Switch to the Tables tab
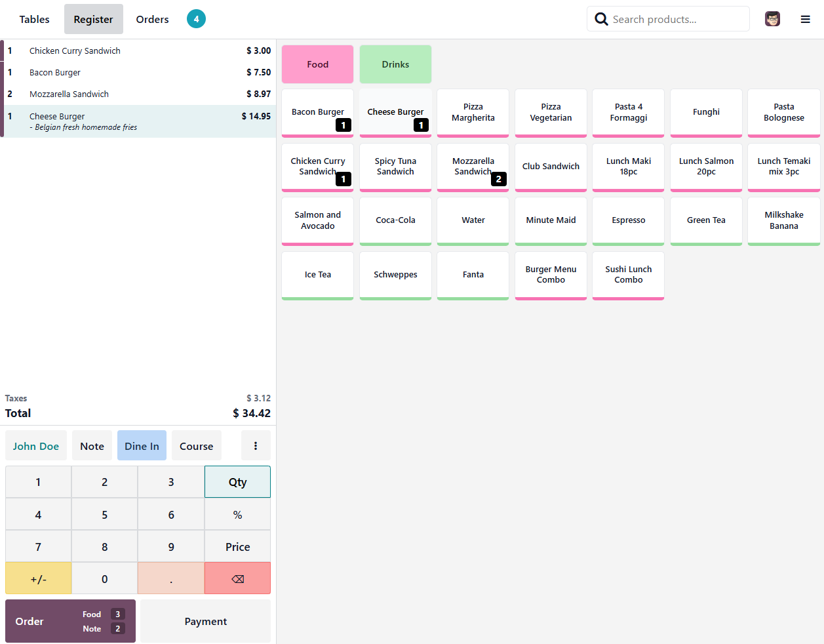824x644 pixels. click(34, 19)
